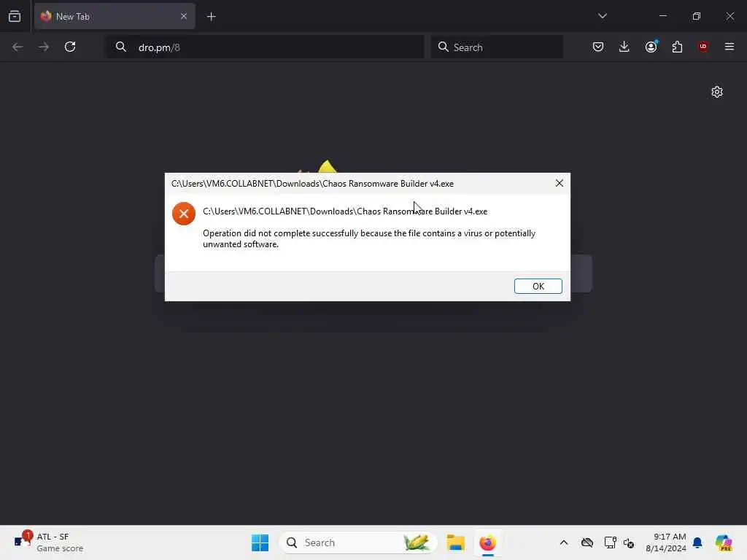Viewport: 747px width, 560px height.
Task: Open the notification bell
Action: click(x=697, y=542)
